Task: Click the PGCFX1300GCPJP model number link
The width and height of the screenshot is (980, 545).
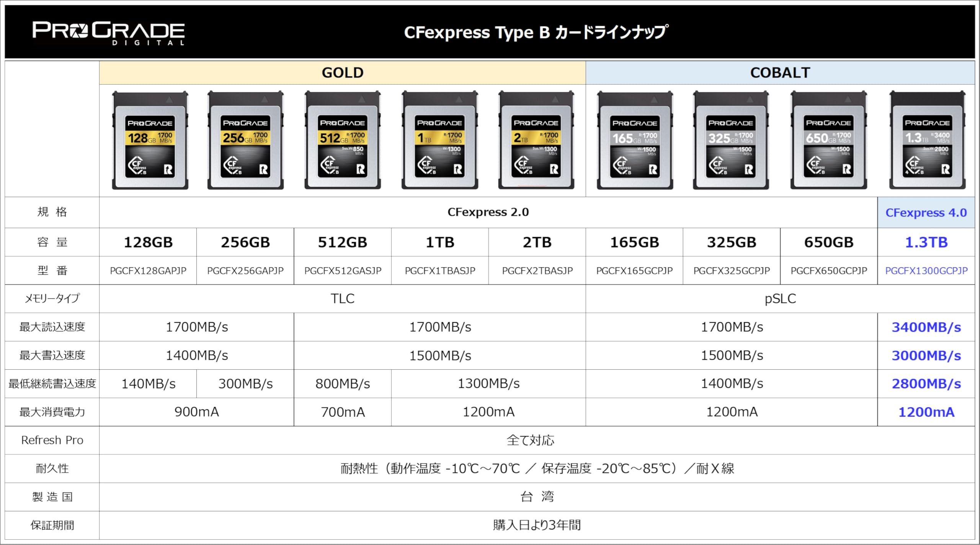Action: 926,271
